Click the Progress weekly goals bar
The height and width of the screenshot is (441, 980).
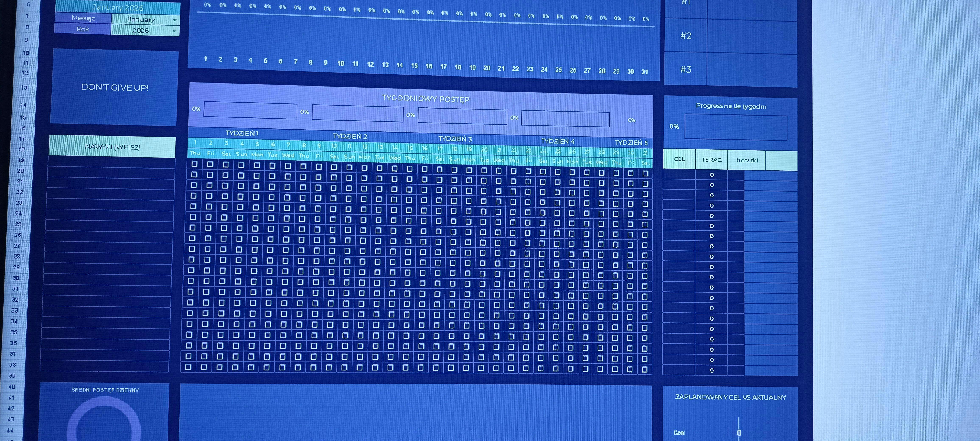[735, 127]
